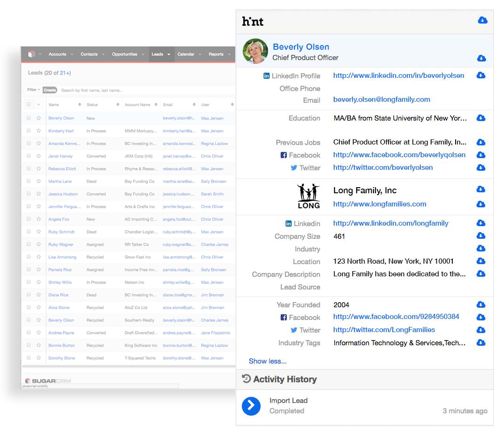Import personal Facebook URL cloud icon

pos(481,155)
